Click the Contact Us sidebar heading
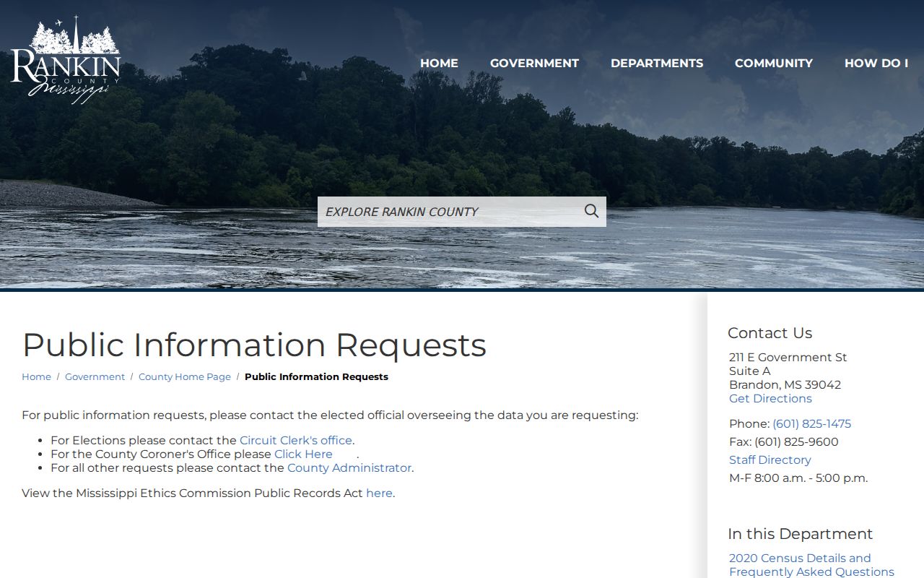The width and height of the screenshot is (924, 578). point(770,332)
